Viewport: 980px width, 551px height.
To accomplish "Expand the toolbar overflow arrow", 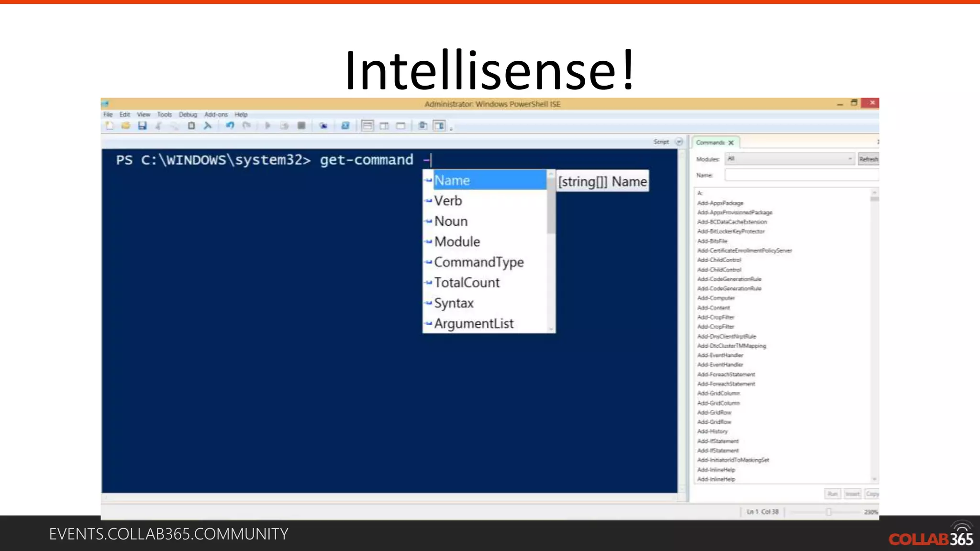I will (451, 128).
